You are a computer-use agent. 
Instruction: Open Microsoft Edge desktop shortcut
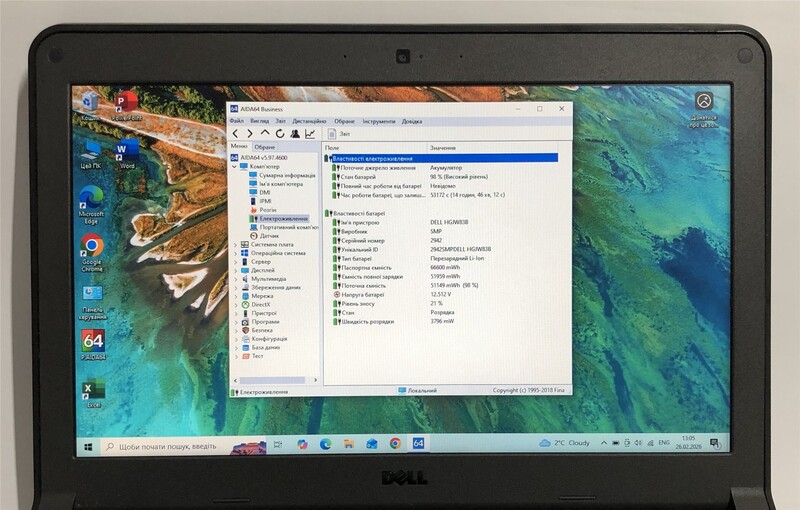(91, 205)
